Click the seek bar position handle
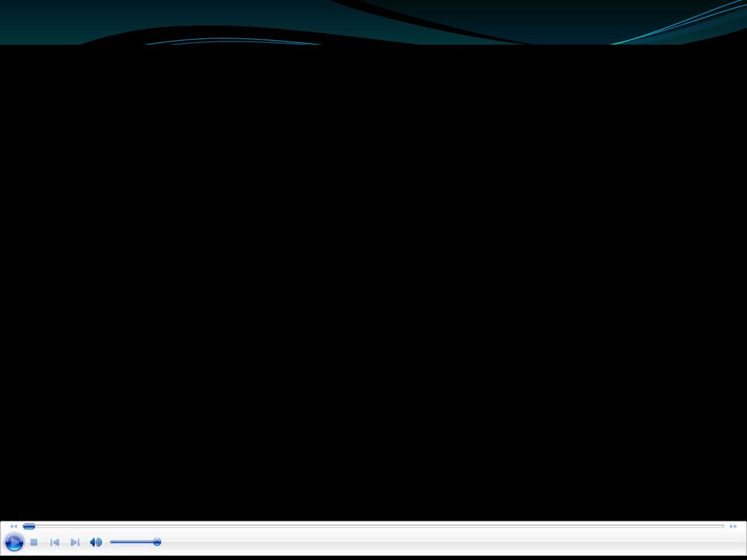The width and height of the screenshot is (747, 560). (29, 526)
